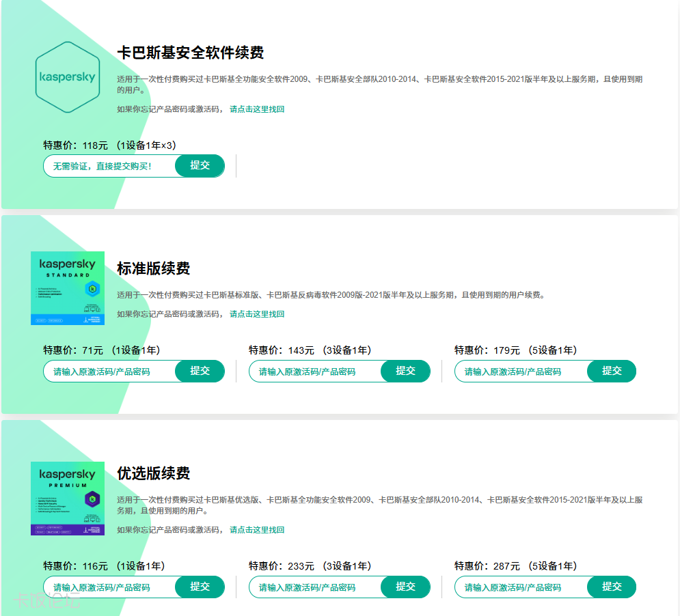Viewport: 680px width, 616px height.
Task: Submit the 287元 premium 5-device renewal
Action: point(612,587)
